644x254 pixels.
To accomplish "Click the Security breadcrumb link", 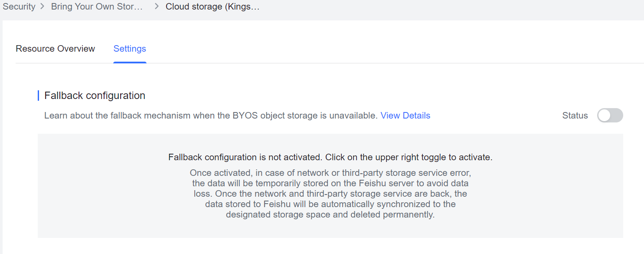I will pyautogui.click(x=19, y=7).
